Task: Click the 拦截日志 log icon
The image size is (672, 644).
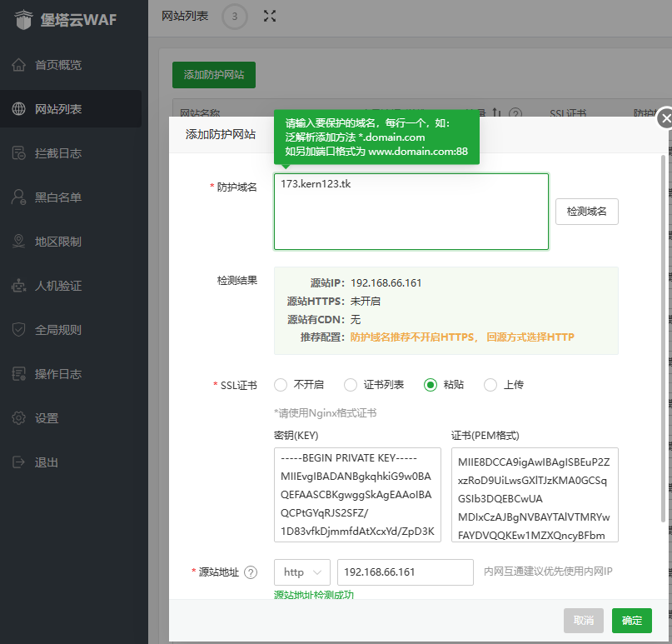Action: click(x=18, y=153)
